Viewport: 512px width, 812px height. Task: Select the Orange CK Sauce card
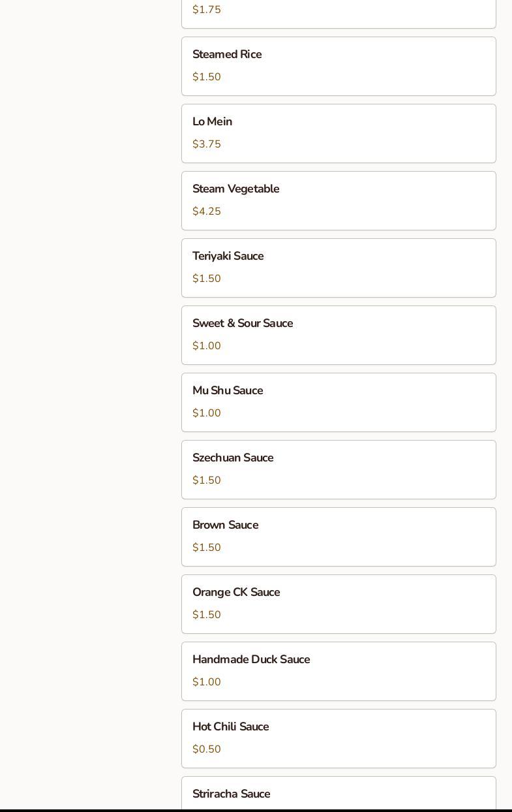click(339, 604)
